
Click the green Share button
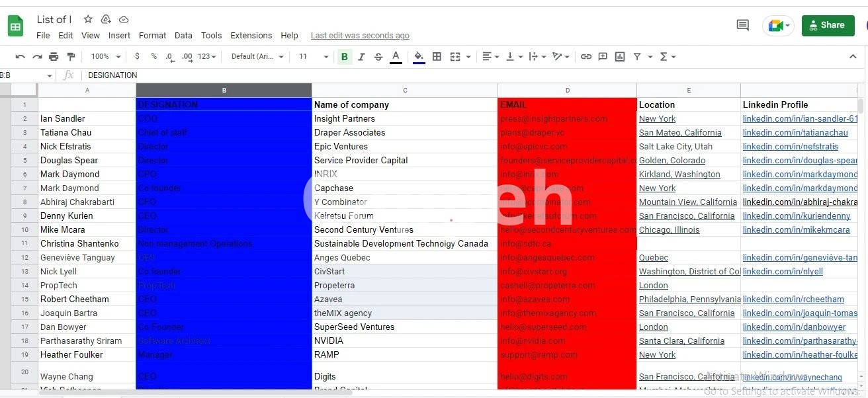[x=828, y=26]
